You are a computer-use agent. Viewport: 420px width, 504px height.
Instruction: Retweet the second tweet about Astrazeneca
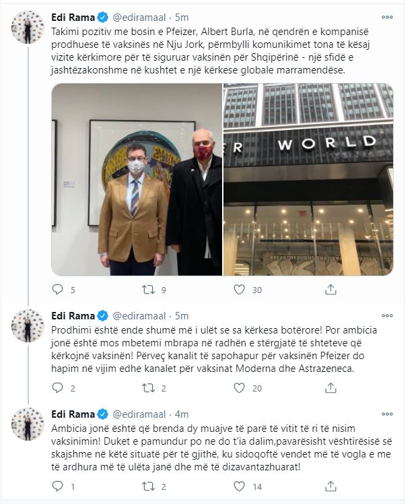coord(148,388)
